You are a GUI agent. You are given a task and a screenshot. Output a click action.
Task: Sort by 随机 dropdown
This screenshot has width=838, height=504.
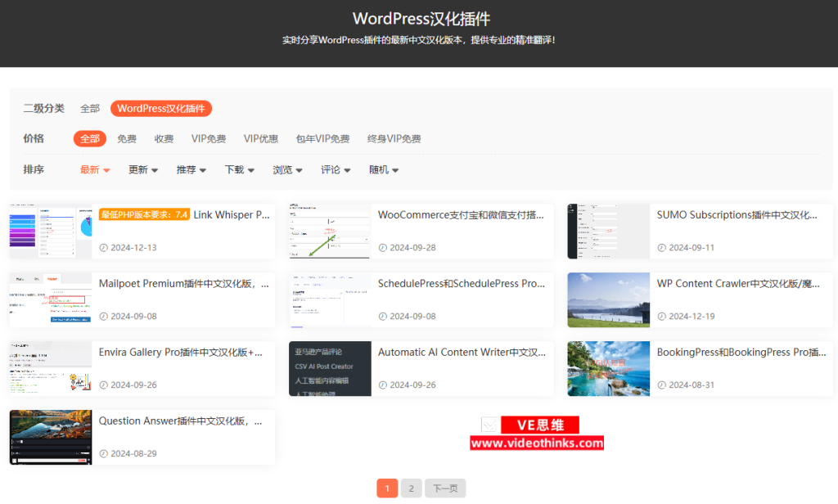[383, 170]
